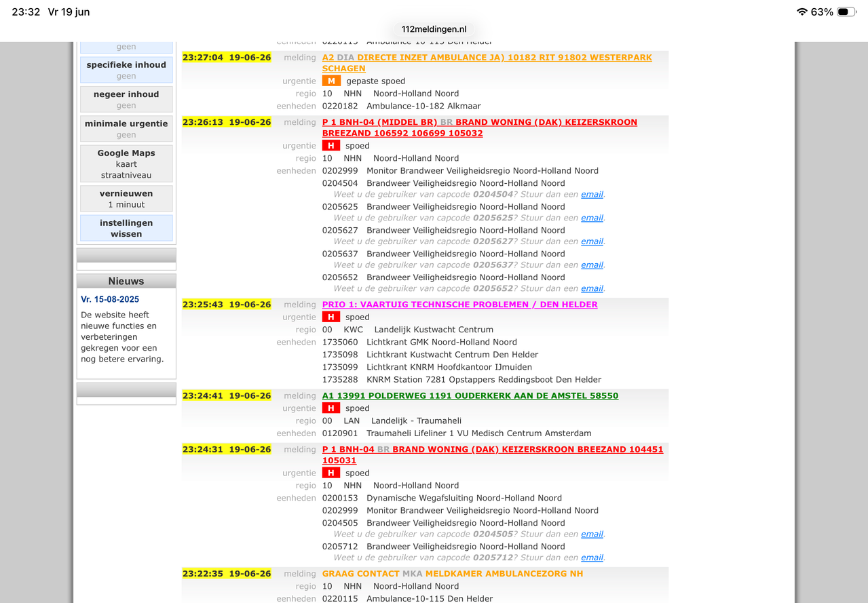Select the timestamp 23:26:13 19-06-26
Image resolution: width=868 pixels, height=603 pixels.
click(227, 122)
